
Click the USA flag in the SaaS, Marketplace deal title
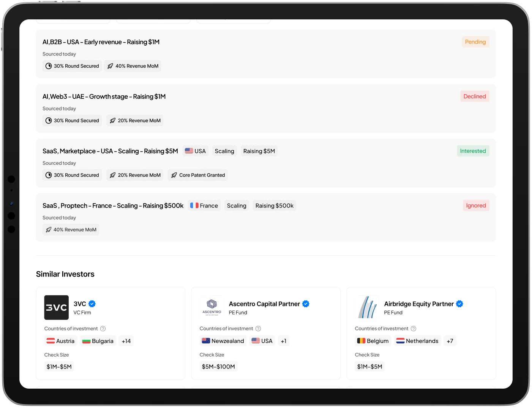tap(189, 151)
